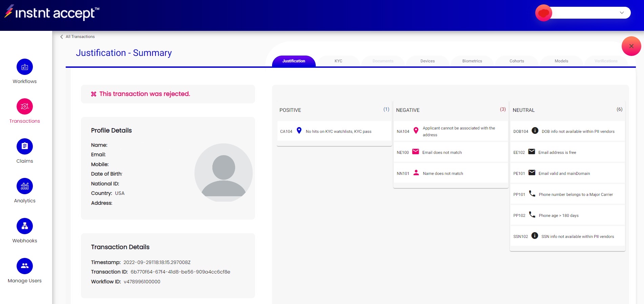Click the rejected X icon in status banner
644x304 pixels.
pyautogui.click(x=94, y=94)
